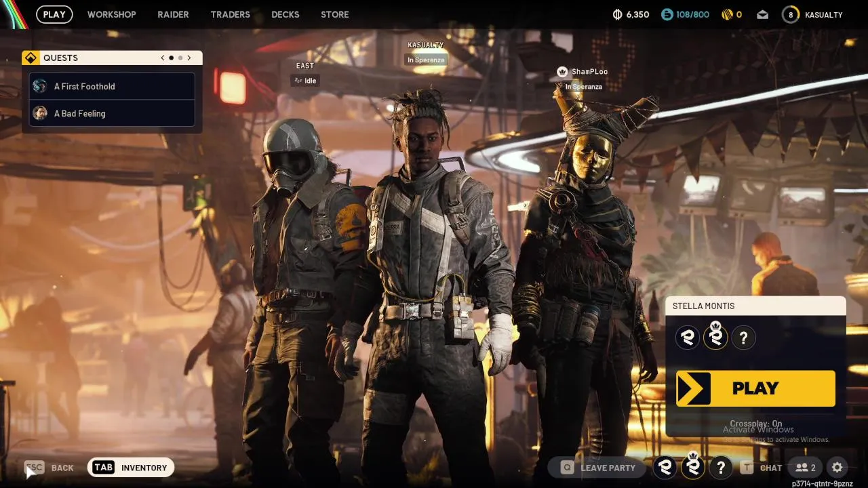Switch to the WORKSHOP tab

coord(111,14)
